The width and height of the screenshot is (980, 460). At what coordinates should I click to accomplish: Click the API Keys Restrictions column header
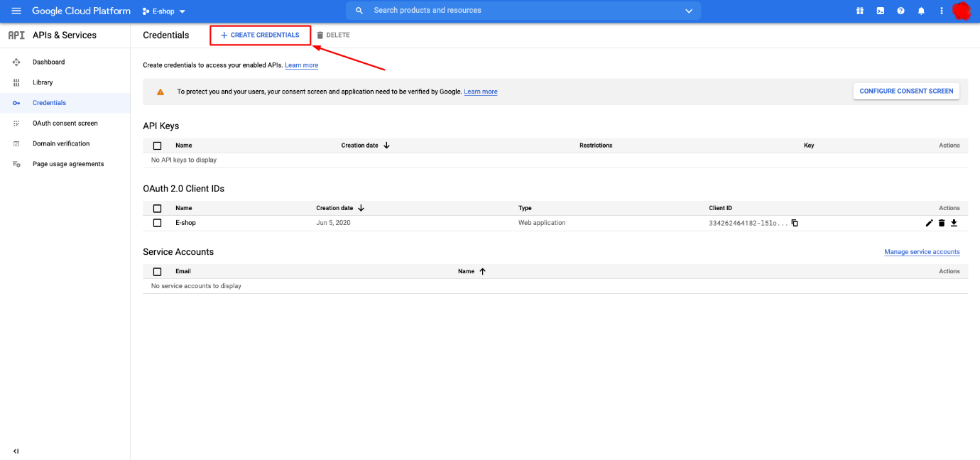click(x=596, y=146)
